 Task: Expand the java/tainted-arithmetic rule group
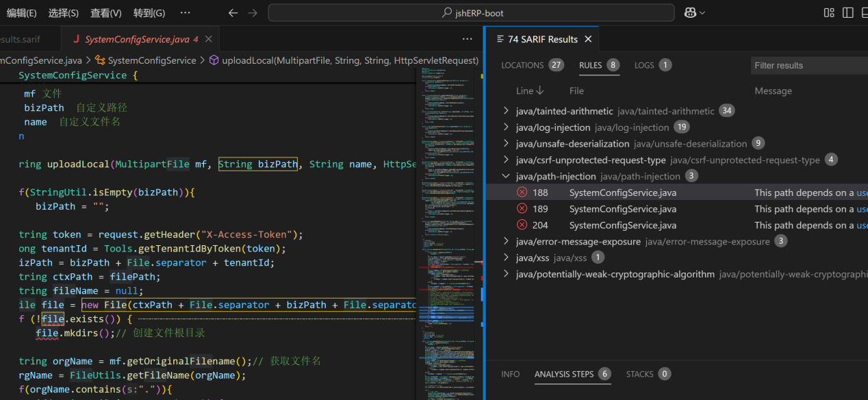[x=506, y=111]
